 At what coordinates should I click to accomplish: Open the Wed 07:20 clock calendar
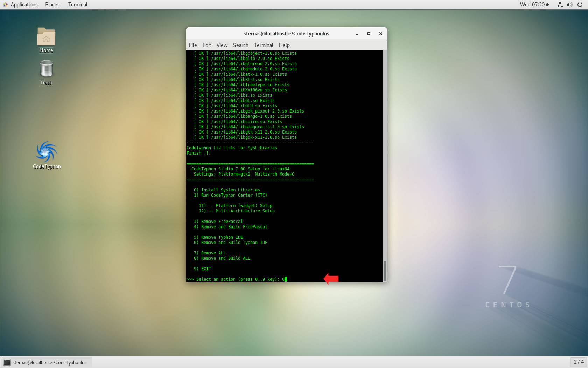(534, 5)
